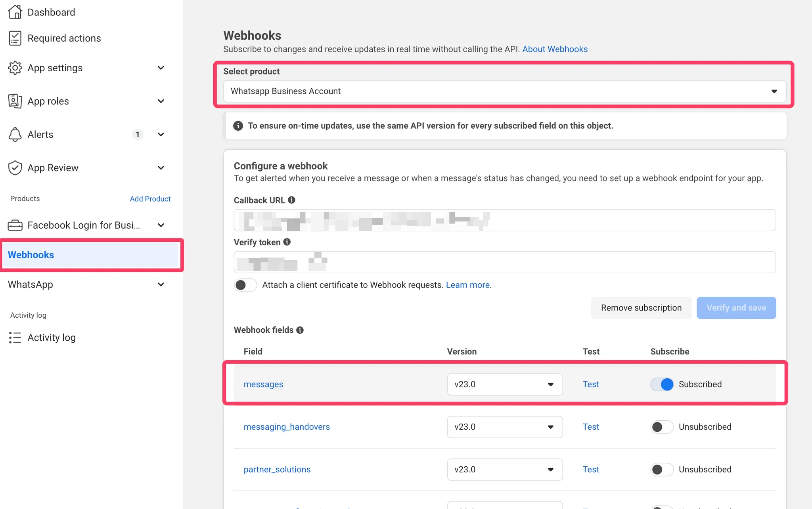Click the Alerts bell icon
This screenshot has height=509, width=812.
click(15, 134)
